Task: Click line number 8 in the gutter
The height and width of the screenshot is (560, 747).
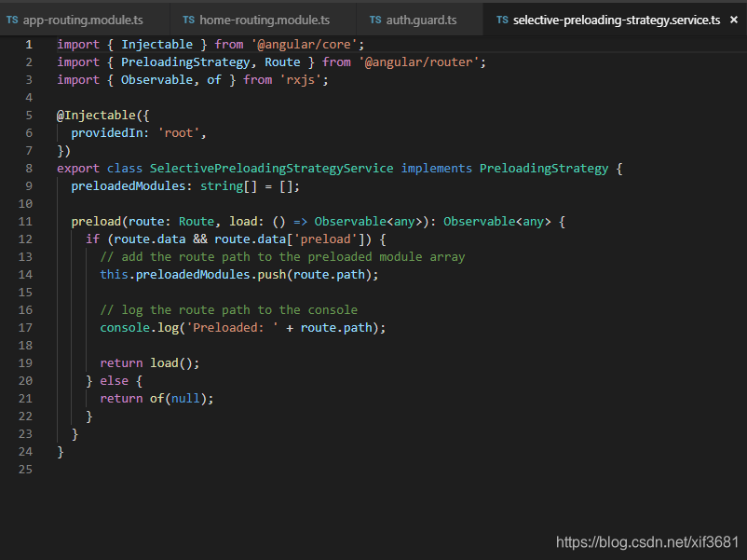Action: pyautogui.click(x=29, y=169)
